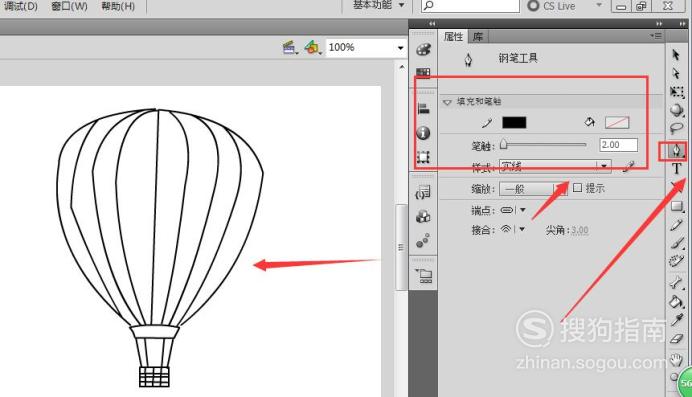Open the 基本功能 workspace dropdown
Image resolution: width=692 pixels, height=397 pixels.
point(379,5)
